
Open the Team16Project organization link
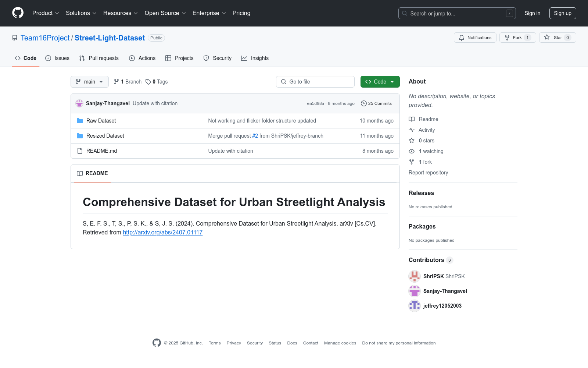(x=45, y=38)
